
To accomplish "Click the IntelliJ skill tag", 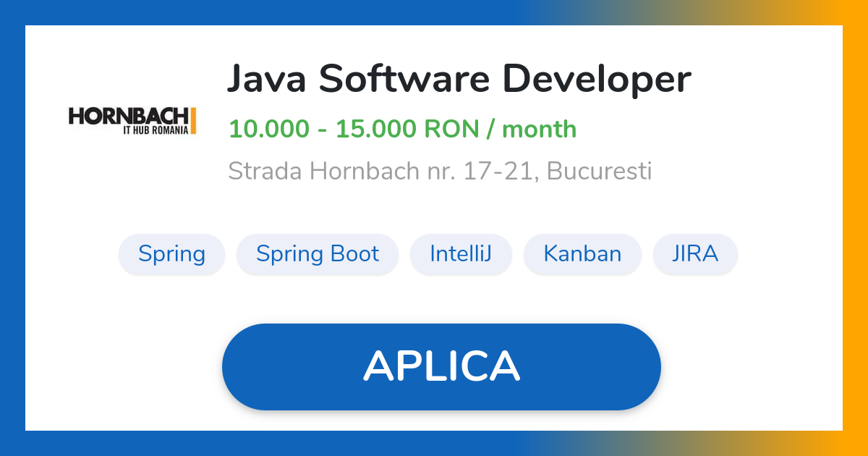I will point(461,254).
